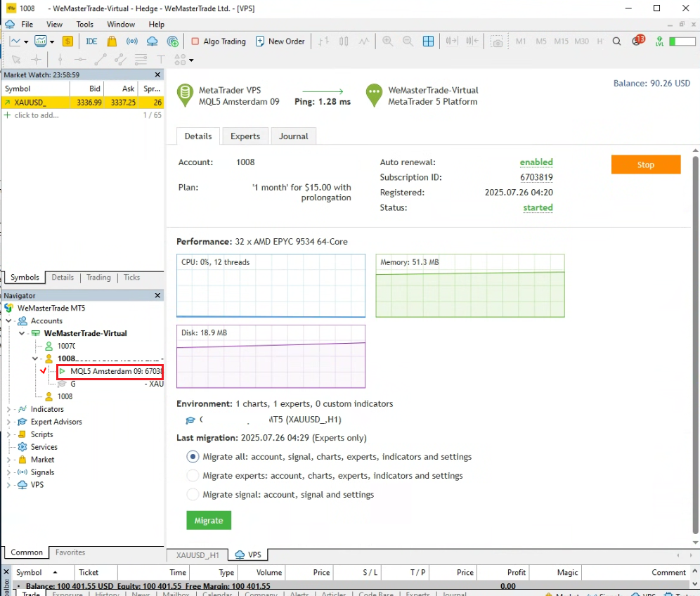Screen dimensions: 700x596
Task: Click the VPS cloud toolbar icon
Action: [153, 41]
